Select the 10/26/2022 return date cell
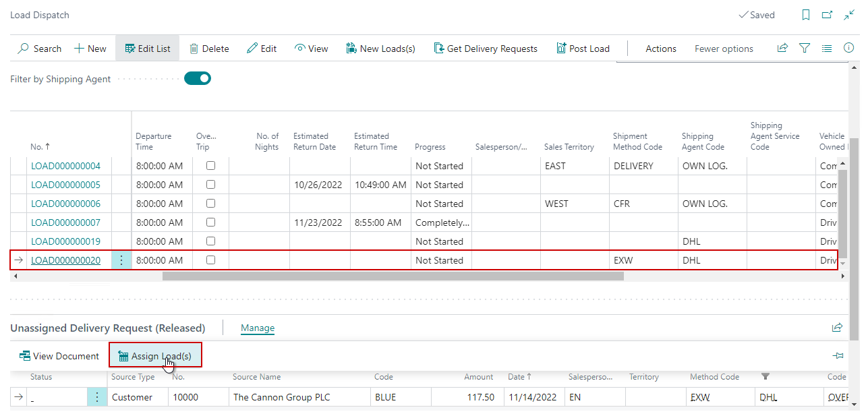The height and width of the screenshot is (418, 868). 320,185
